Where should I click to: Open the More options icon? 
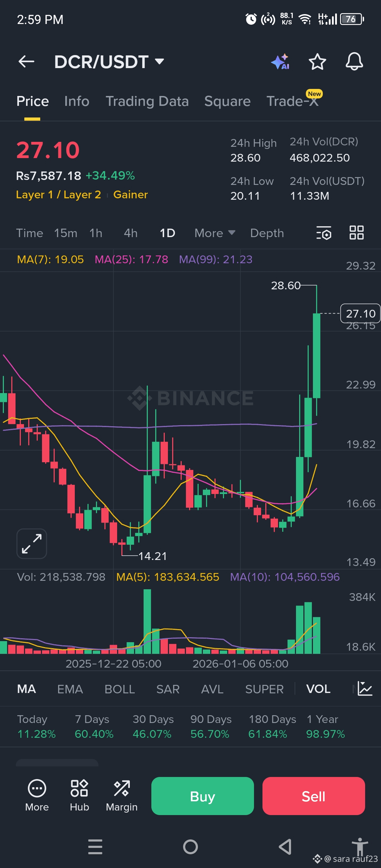[37, 795]
